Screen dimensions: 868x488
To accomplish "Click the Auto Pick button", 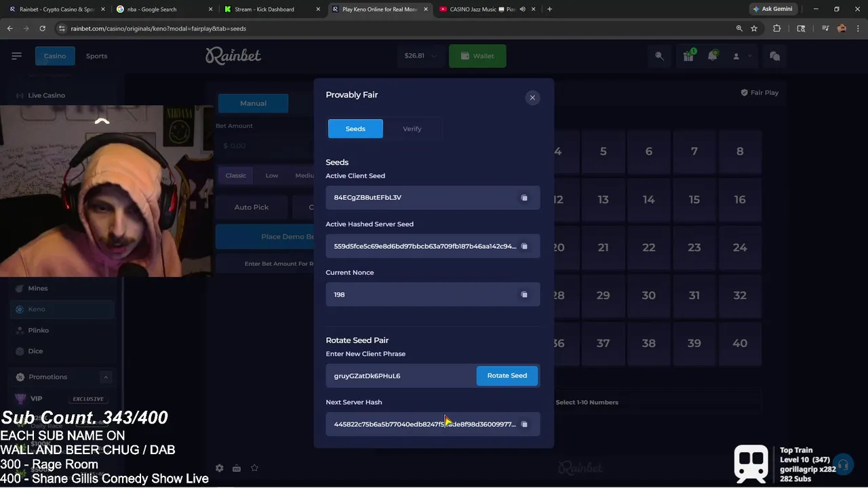I will tap(252, 207).
